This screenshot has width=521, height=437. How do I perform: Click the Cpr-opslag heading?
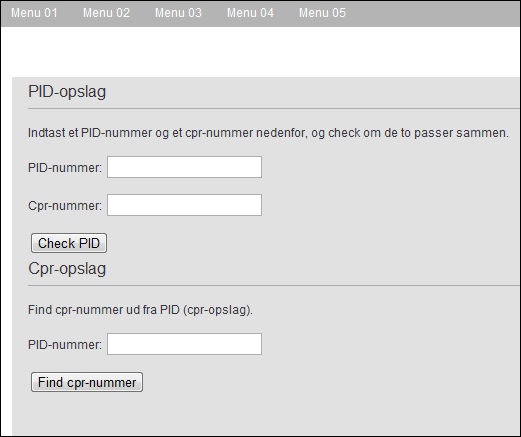point(67,269)
